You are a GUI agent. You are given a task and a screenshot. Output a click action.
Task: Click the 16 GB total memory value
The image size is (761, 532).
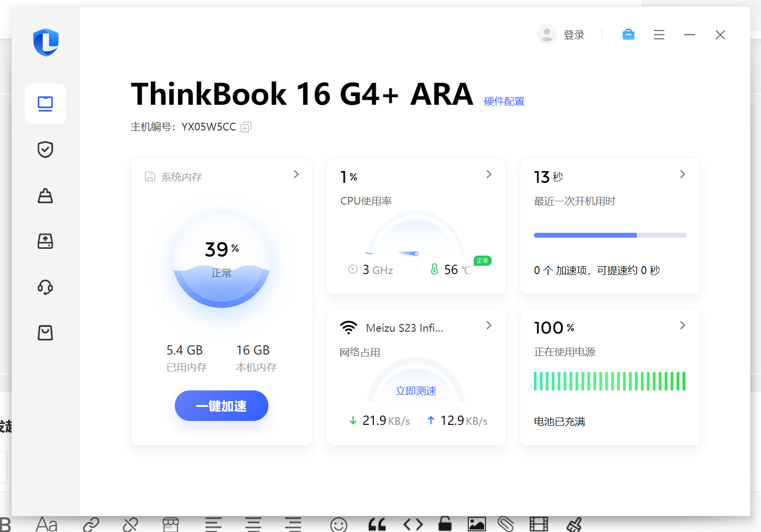(253, 350)
